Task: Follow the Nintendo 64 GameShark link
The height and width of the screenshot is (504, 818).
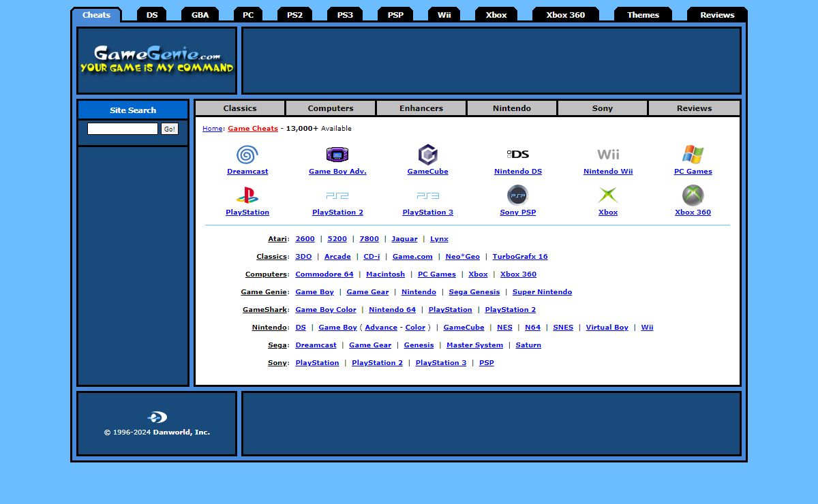Action: [x=392, y=310]
